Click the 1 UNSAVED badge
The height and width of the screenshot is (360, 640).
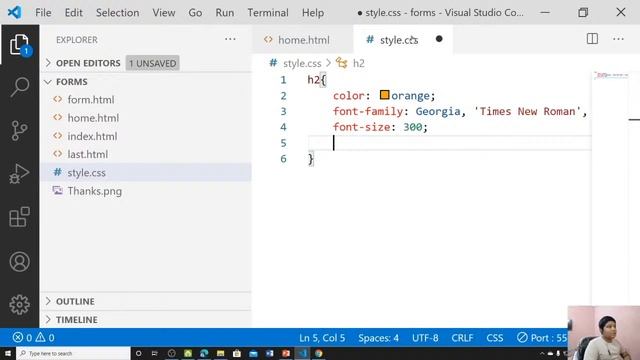tap(153, 63)
